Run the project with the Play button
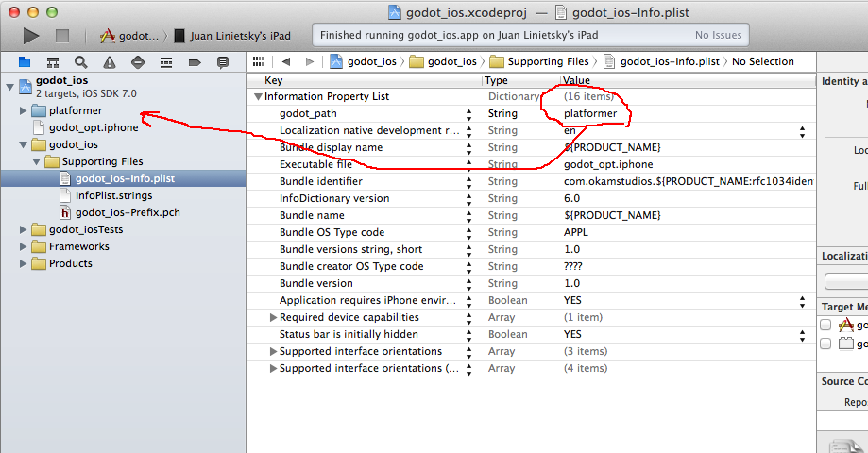 pos(31,36)
